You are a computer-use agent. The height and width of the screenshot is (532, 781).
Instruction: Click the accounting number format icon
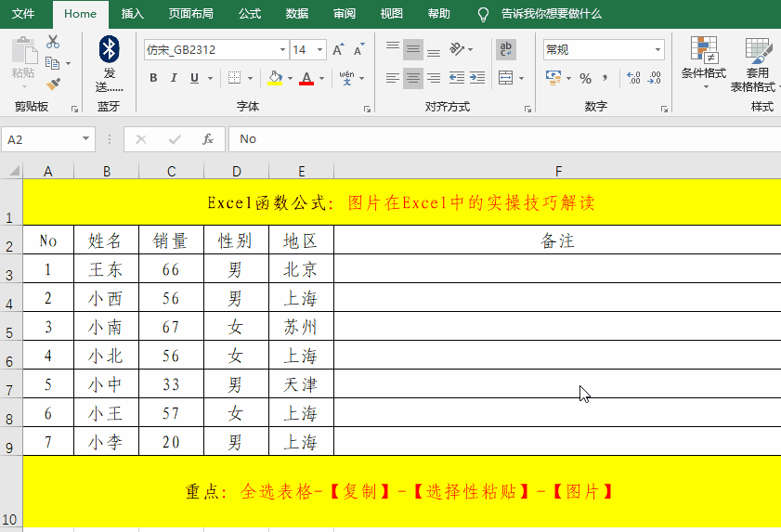553,78
